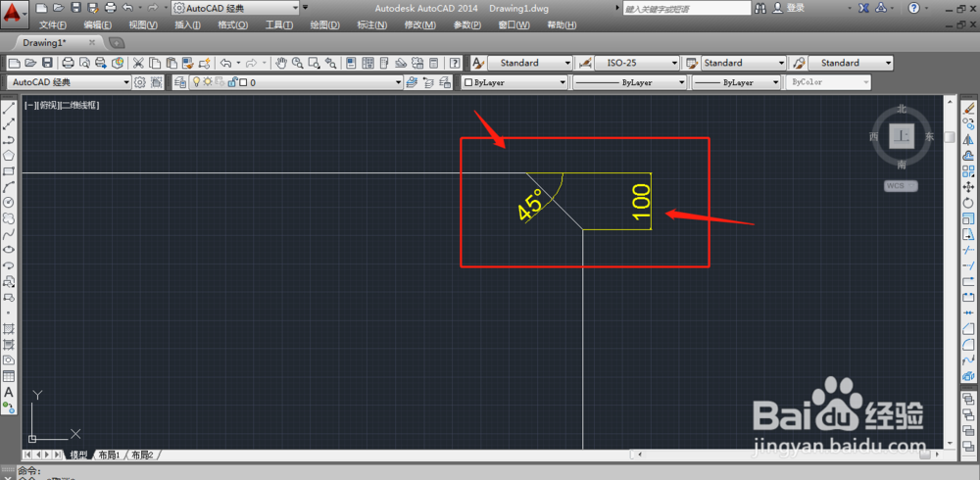Click the Zoom Previous icon
The width and height of the screenshot is (980, 480).
(x=330, y=63)
